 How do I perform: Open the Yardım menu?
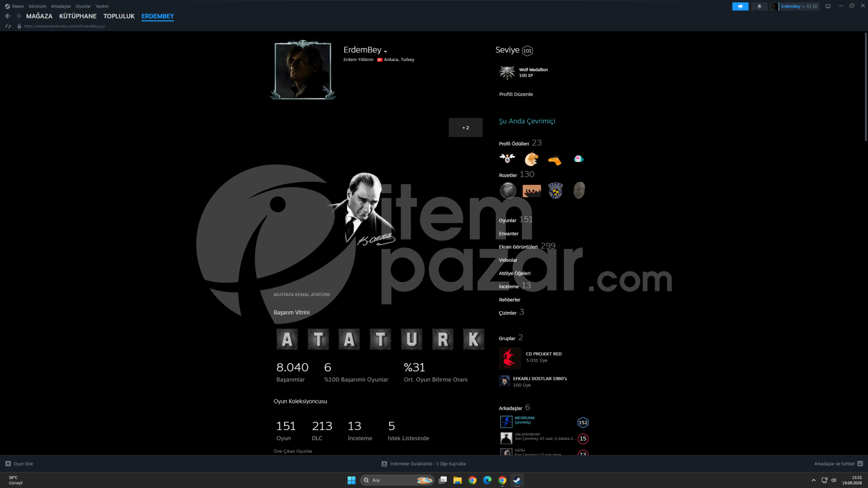[x=102, y=6]
